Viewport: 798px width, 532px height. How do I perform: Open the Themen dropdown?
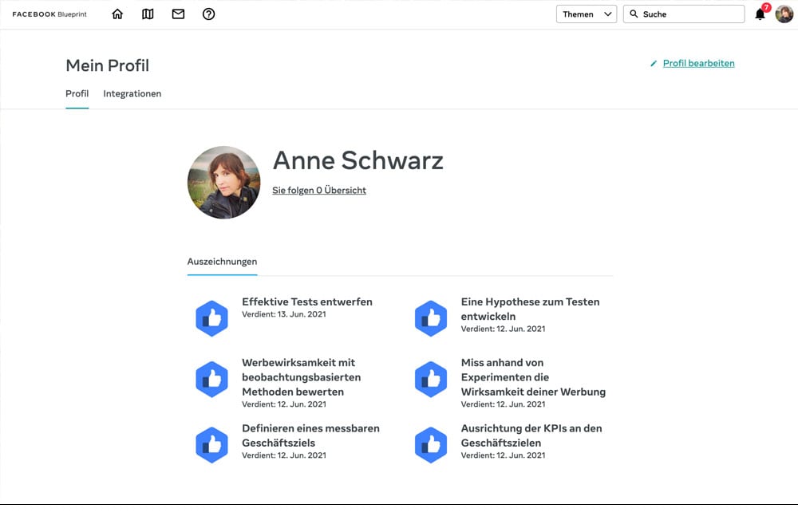[581, 14]
